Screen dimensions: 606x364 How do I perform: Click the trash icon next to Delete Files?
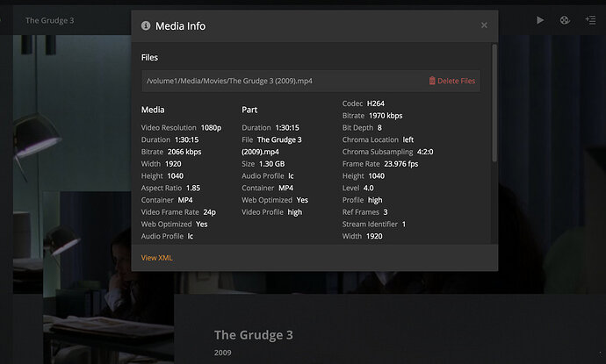432,81
